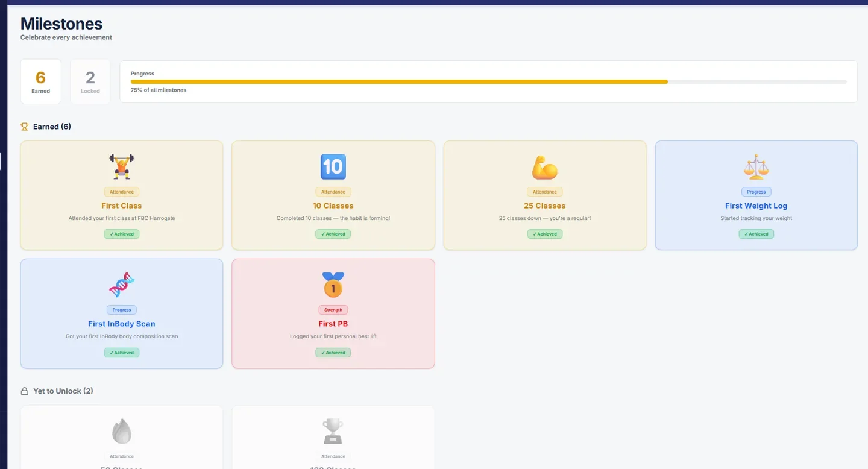Viewport: 868px width, 469px height.
Task: Click the Achieved badge on First PB card
Action: tap(333, 353)
